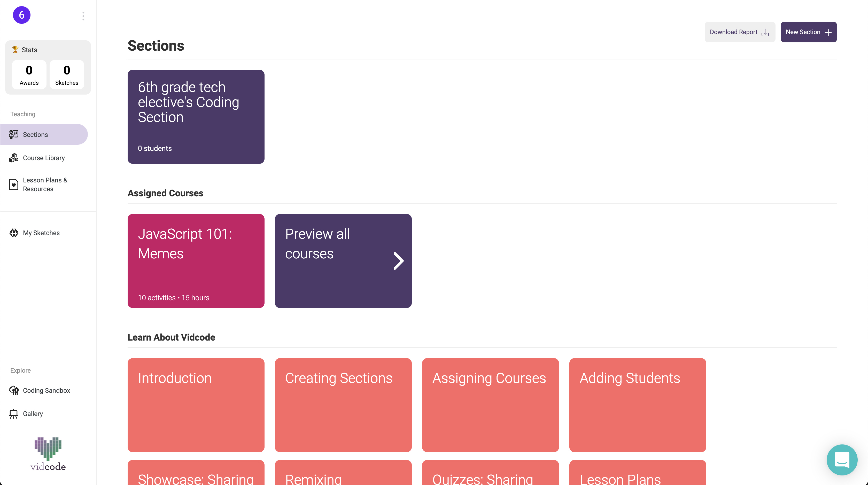The width and height of the screenshot is (868, 485).
Task: Click the Sections sidebar icon
Action: [x=13, y=134]
